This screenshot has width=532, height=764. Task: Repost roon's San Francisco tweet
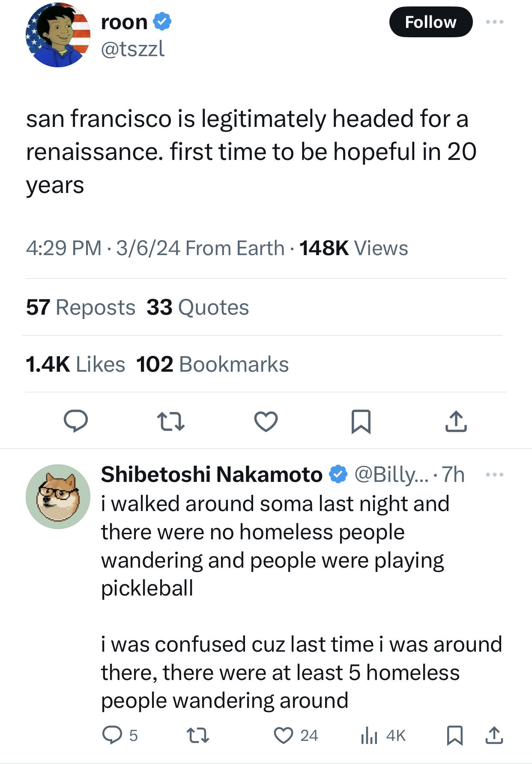(171, 421)
